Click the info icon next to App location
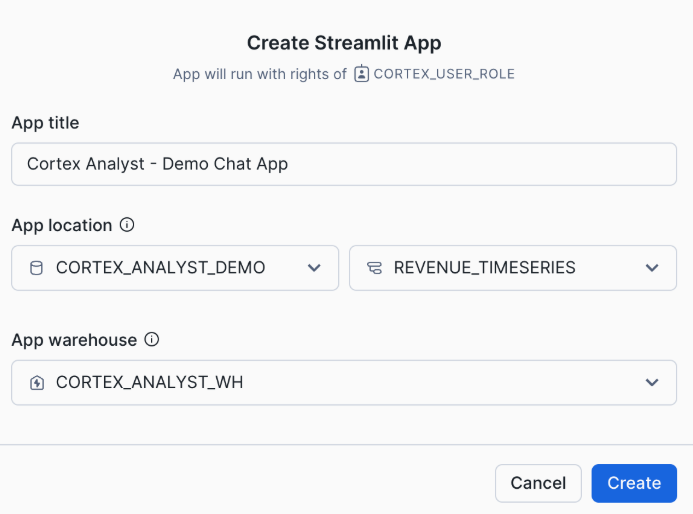The width and height of the screenshot is (693, 514). (127, 225)
